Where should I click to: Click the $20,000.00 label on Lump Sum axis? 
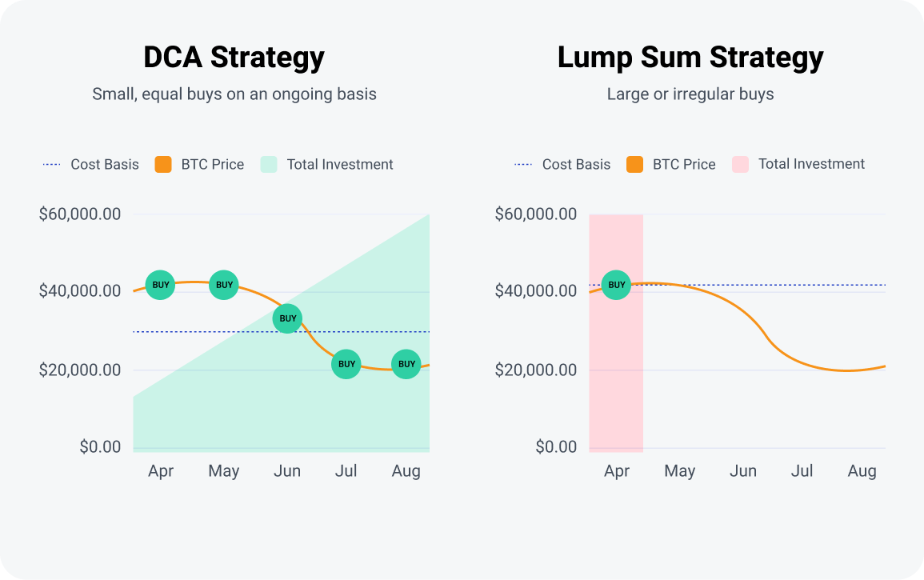tap(536, 370)
